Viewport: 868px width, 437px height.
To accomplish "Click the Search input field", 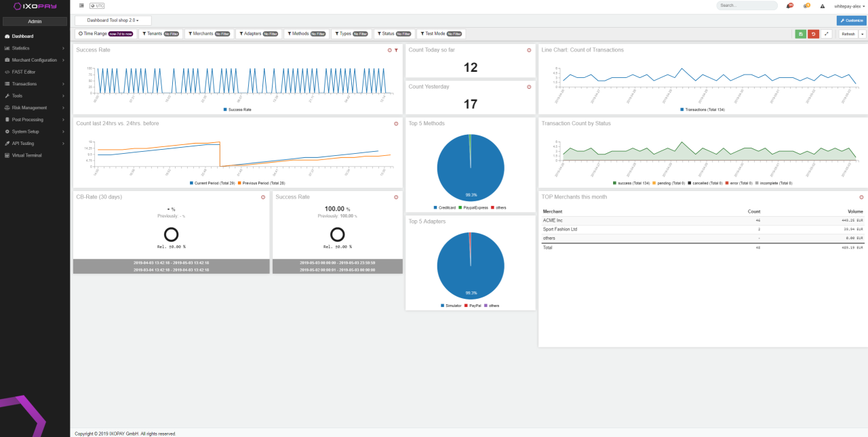I will point(747,5).
